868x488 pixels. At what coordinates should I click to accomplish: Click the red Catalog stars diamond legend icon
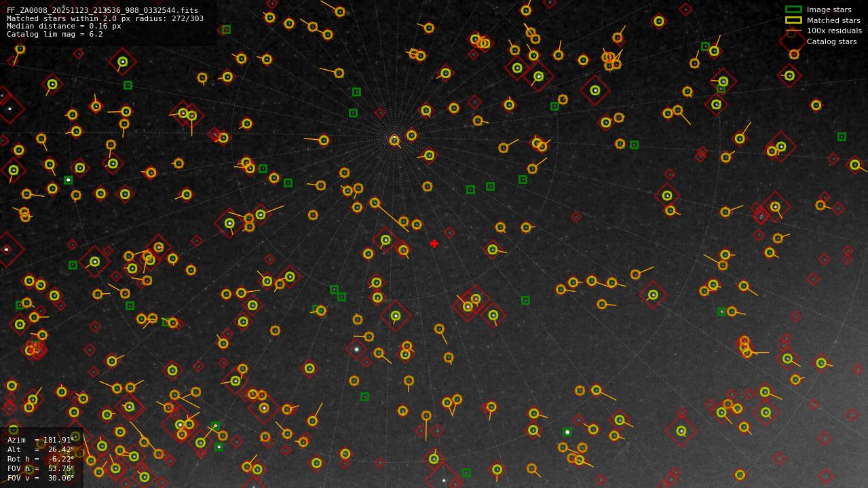(x=793, y=41)
